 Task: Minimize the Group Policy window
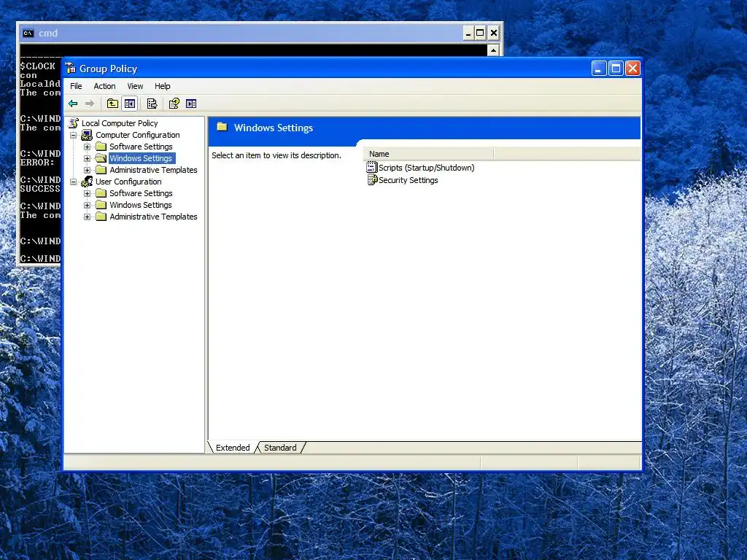tap(599, 69)
